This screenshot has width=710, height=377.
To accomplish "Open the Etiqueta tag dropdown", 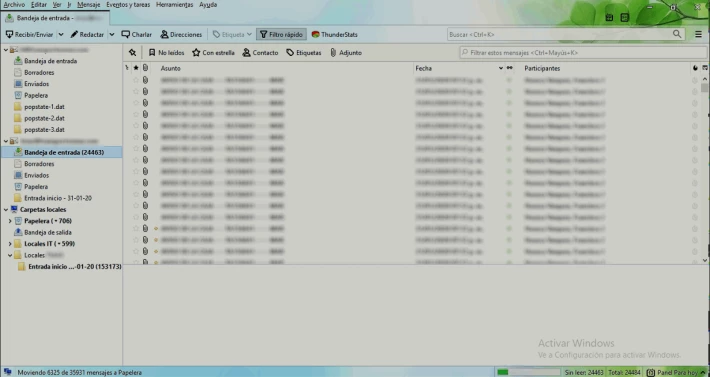I will click(x=232, y=34).
